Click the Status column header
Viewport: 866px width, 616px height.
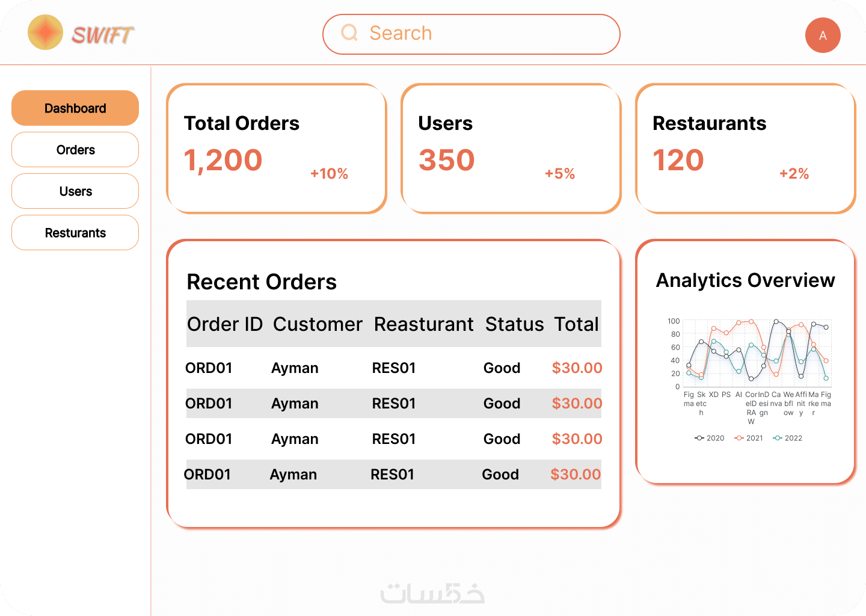click(x=514, y=324)
